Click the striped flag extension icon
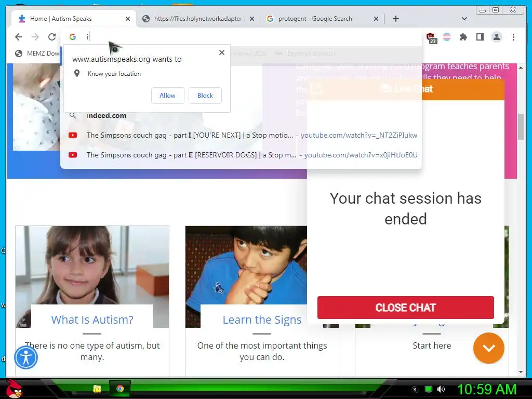This screenshot has height=399, width=532. point(447,37)
